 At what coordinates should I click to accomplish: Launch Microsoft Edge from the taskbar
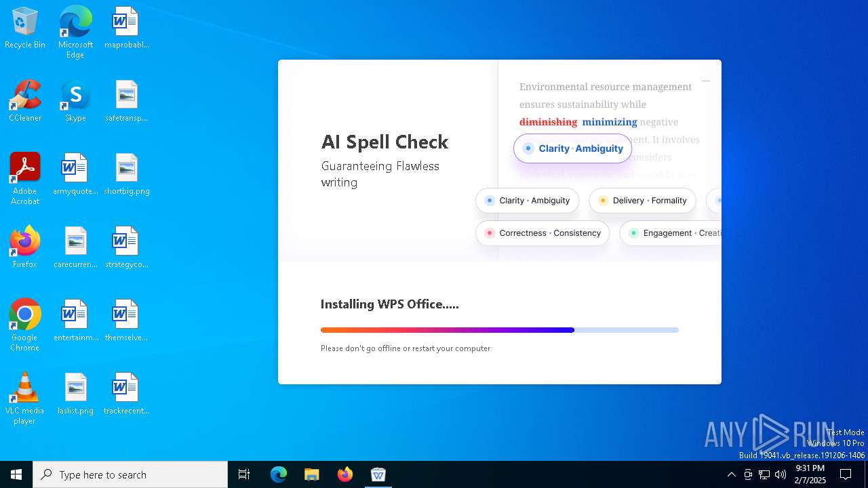point(279,474)
